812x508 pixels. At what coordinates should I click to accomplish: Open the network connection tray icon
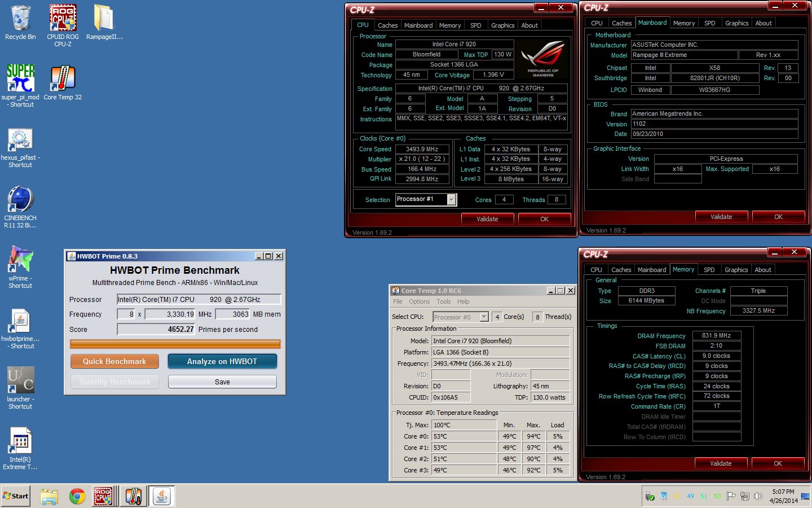click(744, 496)
